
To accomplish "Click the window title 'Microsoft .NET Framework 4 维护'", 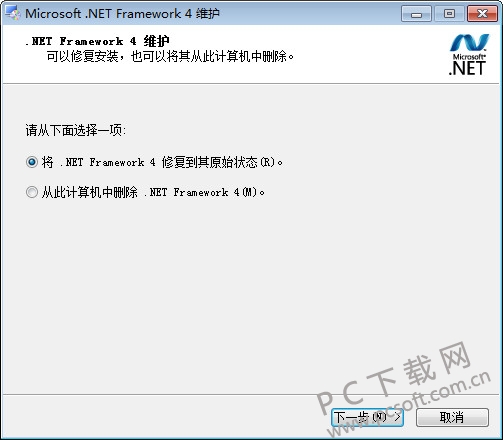I will click(x=122, y=14).
